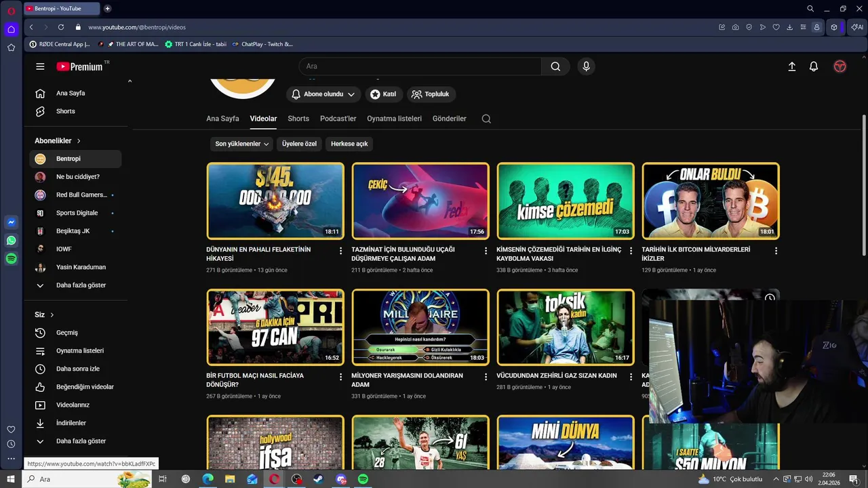This screenshot has width=868, height=488.
Task: Open the account avatar menu
Action: [840, 66]
